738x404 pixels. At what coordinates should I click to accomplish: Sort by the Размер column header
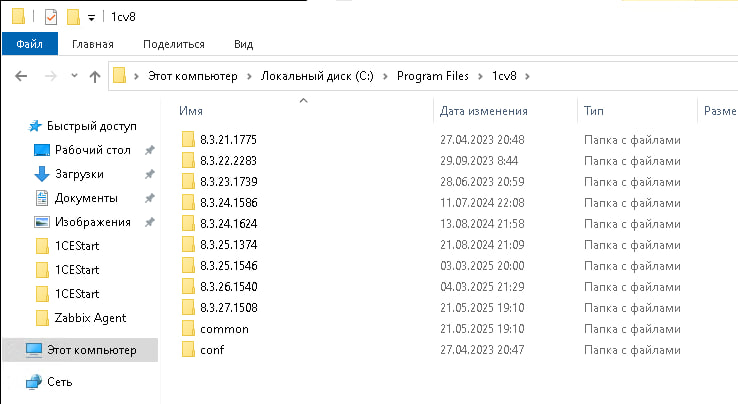719,111
